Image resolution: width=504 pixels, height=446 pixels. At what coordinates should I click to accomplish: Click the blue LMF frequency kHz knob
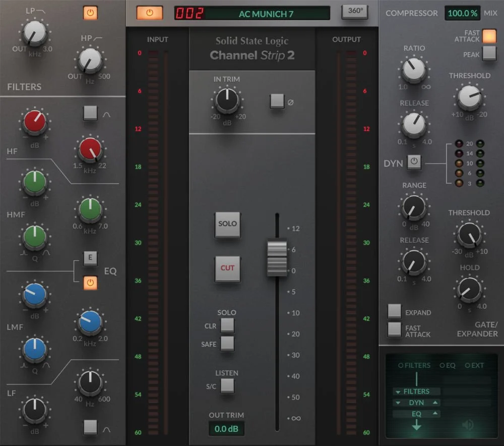[90, 321]
